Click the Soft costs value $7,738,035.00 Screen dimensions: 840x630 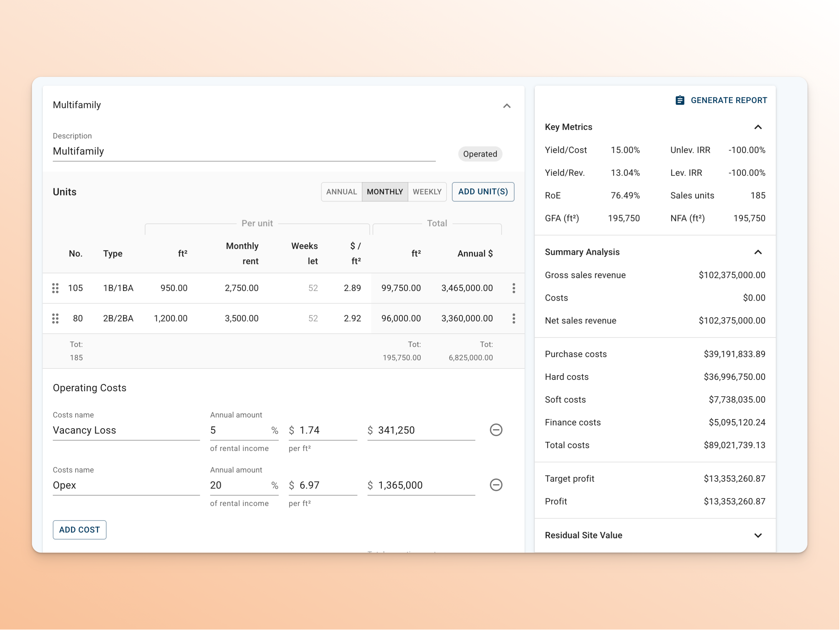pyautogui.click(x=737, y=400)
